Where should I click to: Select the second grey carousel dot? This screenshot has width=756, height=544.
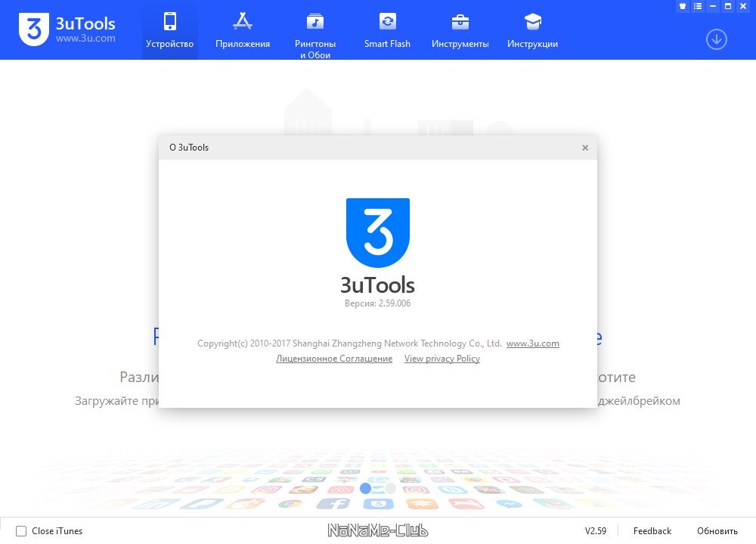pos(390,489)
